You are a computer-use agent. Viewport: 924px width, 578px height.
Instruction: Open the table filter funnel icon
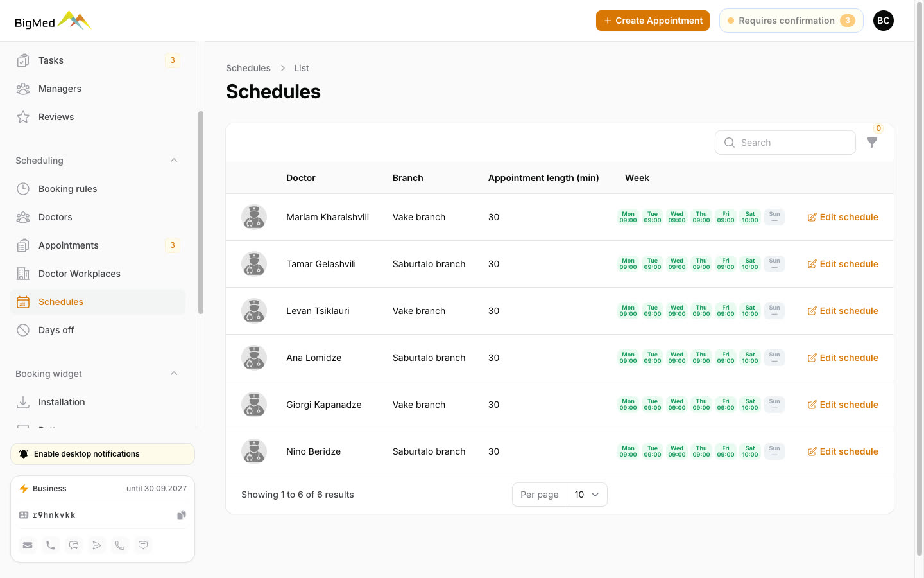872,143
